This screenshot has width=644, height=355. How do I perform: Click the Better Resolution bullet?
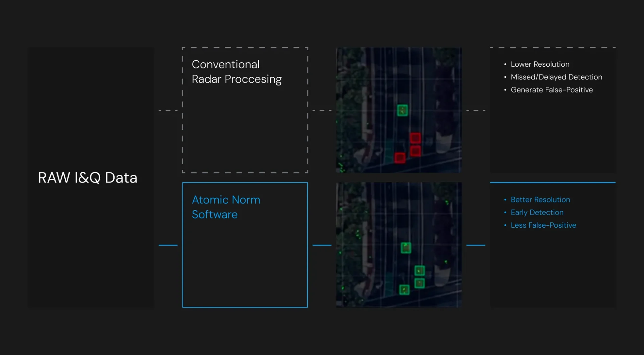click(x=540, y=200)
